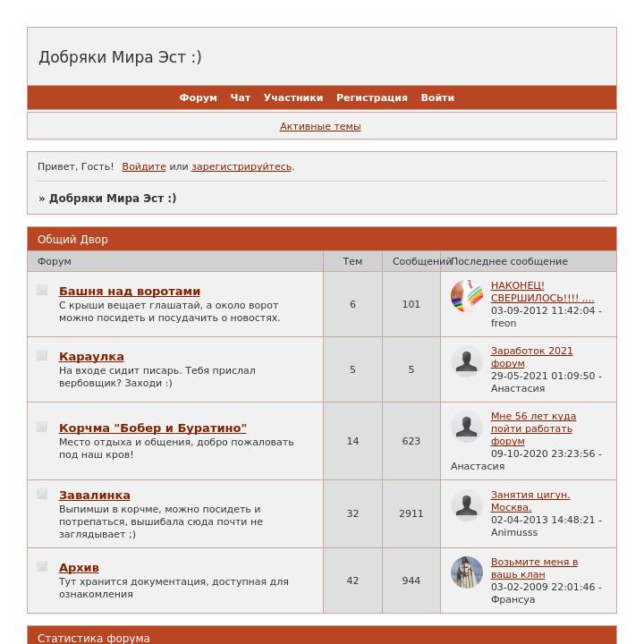Click topic count 42 for Архив
644x644 pixels.
tap(352, 580)
